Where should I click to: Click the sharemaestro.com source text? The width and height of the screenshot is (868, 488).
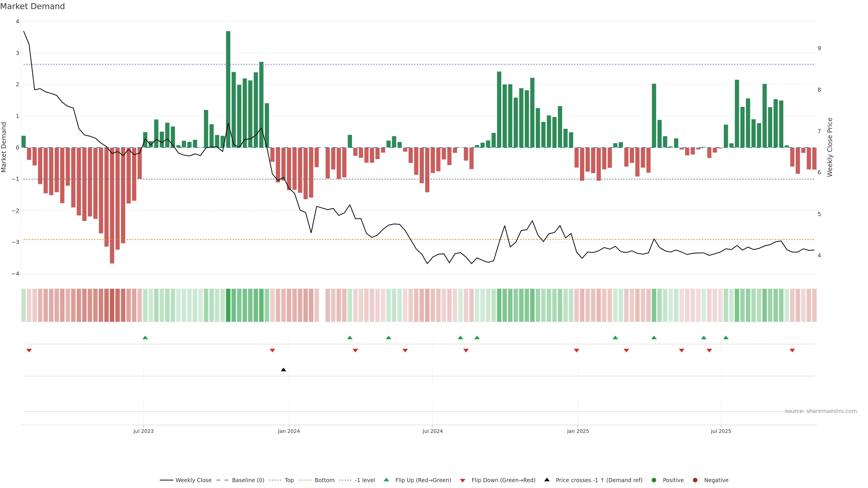(821, 411)
